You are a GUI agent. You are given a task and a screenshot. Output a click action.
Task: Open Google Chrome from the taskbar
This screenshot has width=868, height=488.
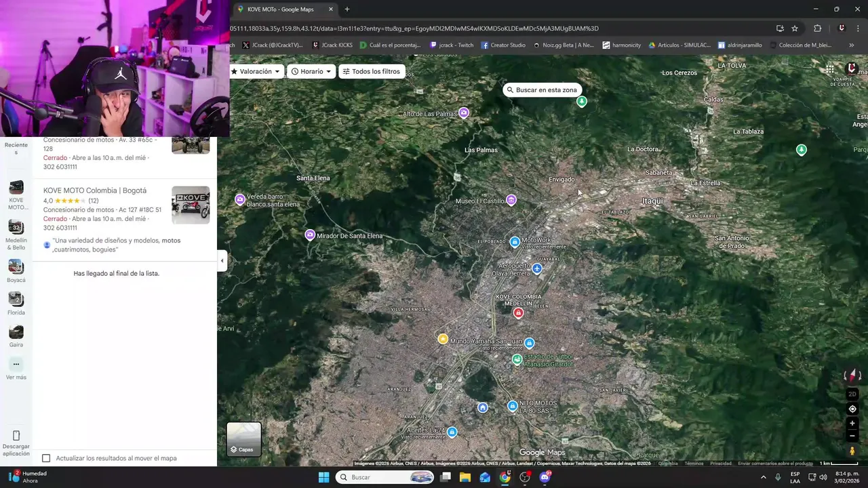(x=505, y=477)
